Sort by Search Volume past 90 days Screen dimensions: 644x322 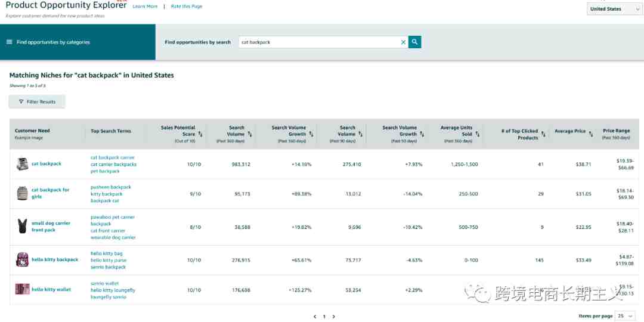coord(360,134)
